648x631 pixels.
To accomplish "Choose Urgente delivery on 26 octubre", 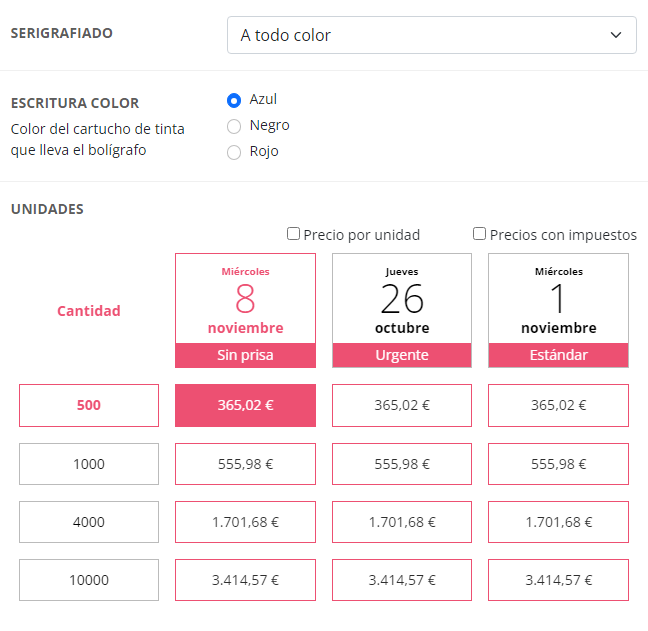I will 401,310.
